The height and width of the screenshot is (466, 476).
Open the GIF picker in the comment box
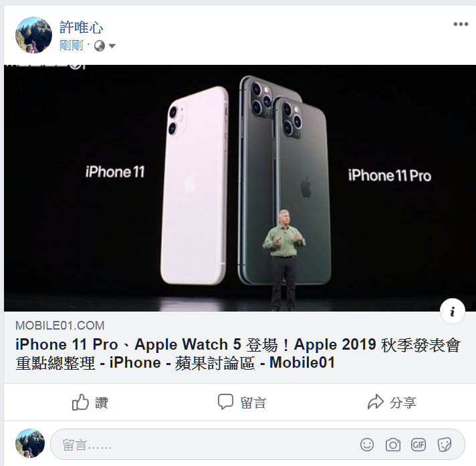(419, 445)
